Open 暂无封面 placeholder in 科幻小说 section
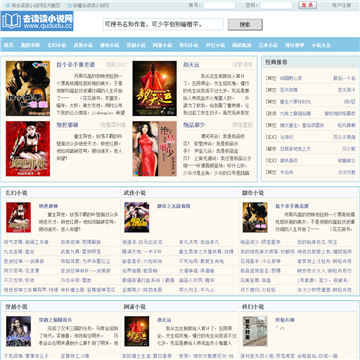The image size is (360, 360). [x=255, y=331]
